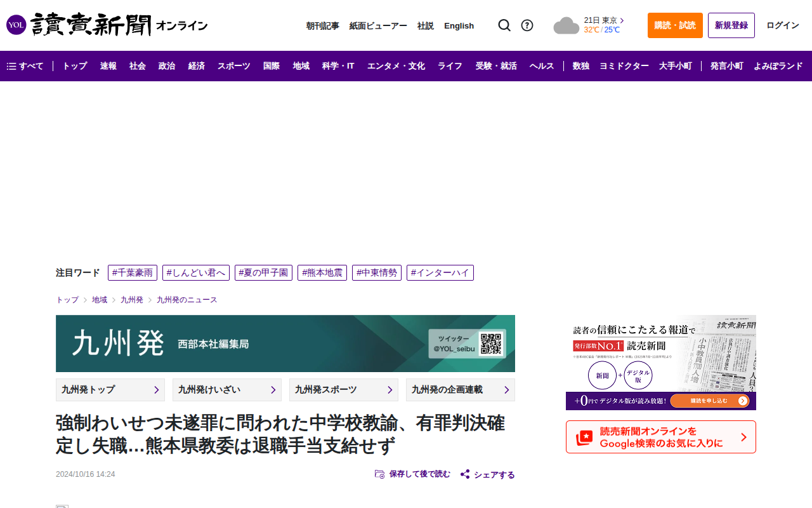The height and width of the screenshot is (508, 812).
Task: Click the シェアする share icon
Action: point(465,474)
